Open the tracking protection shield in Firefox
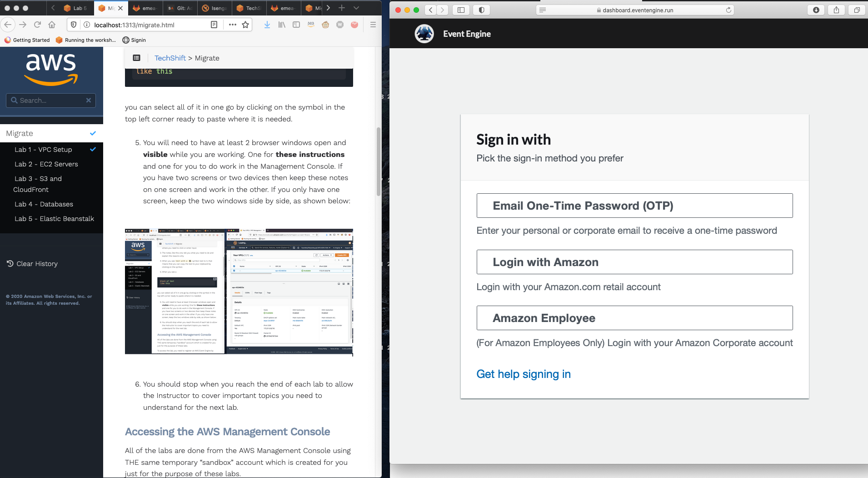This screenshot has height=478, width=868. [x=74, y=25]
